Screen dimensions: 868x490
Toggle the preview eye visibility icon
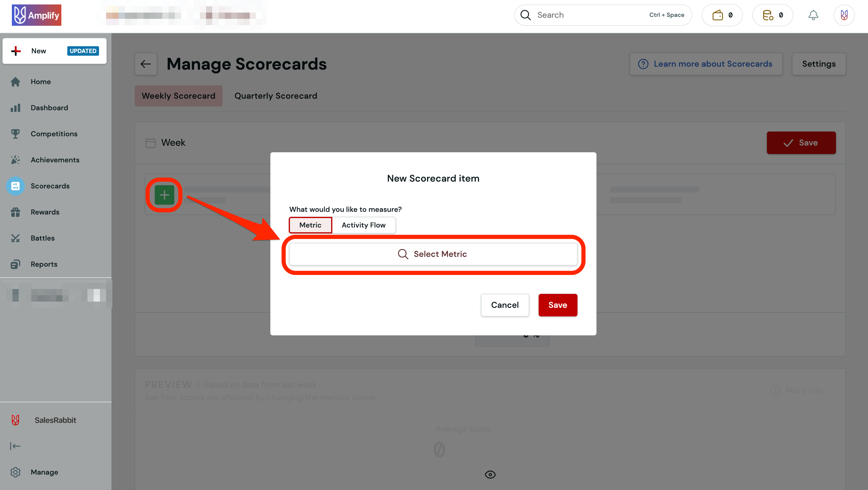coord(490,475)
